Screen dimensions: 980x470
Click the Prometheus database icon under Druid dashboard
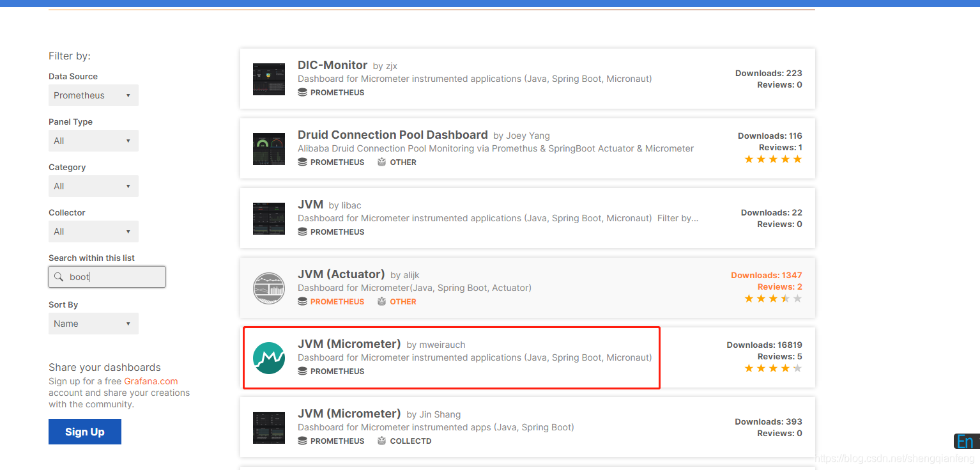point(302,162)
